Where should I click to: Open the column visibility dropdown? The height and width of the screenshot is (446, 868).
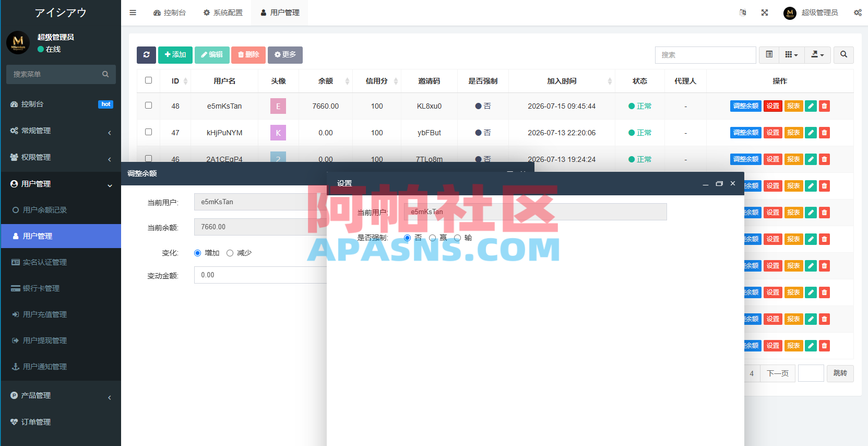791,55
